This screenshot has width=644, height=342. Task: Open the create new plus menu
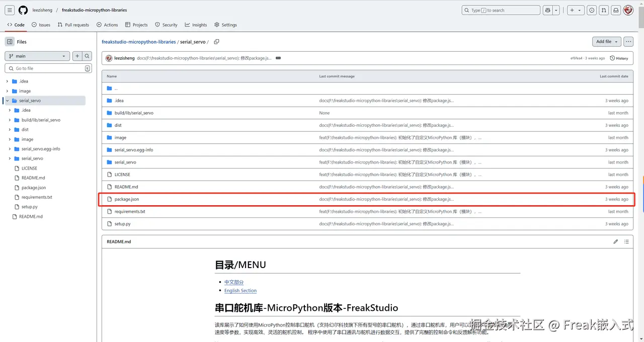tap(575, 10)
